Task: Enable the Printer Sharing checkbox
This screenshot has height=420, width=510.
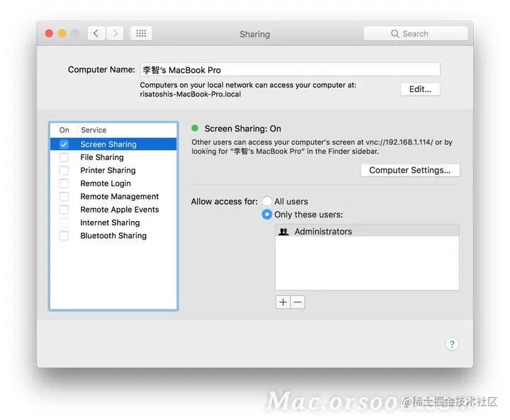Action: point(64,170)
